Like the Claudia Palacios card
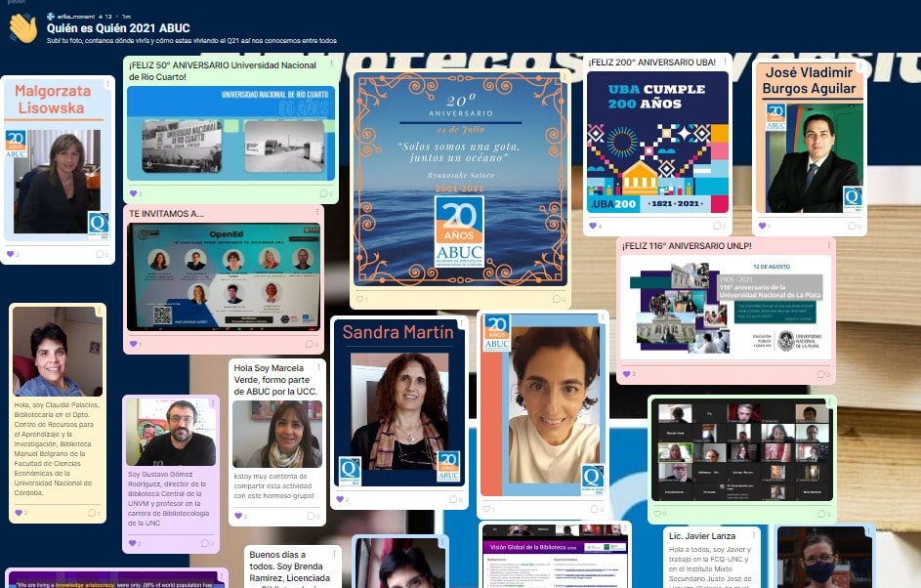The width and height of the screenshot is (921, 588). coord(21,513)
